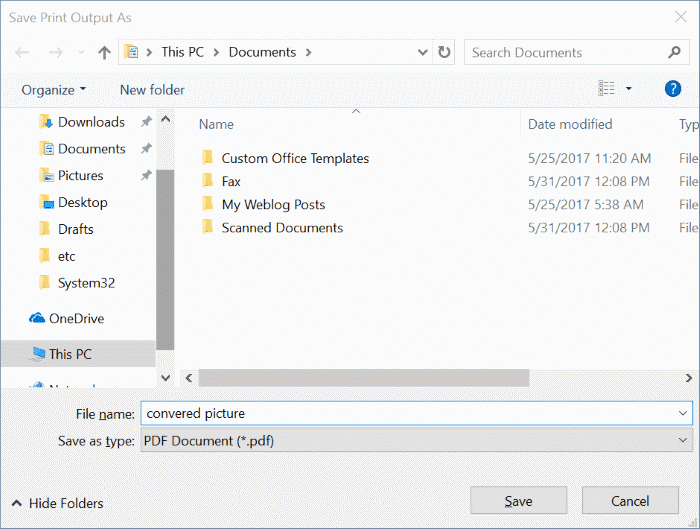This screenshot has height=529, width=700.
Task: Select the Fax folder
Action: pyautogui.click(x=231, y=181)
